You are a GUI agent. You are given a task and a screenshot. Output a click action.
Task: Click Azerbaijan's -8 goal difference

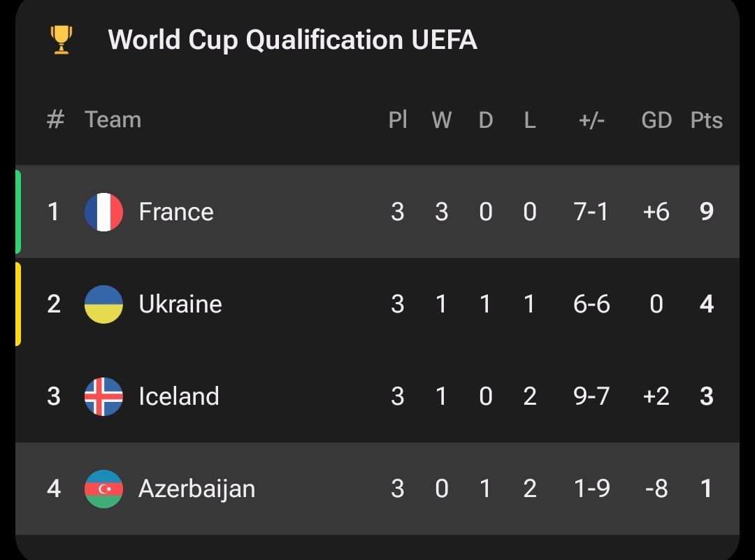coord(656,489)
